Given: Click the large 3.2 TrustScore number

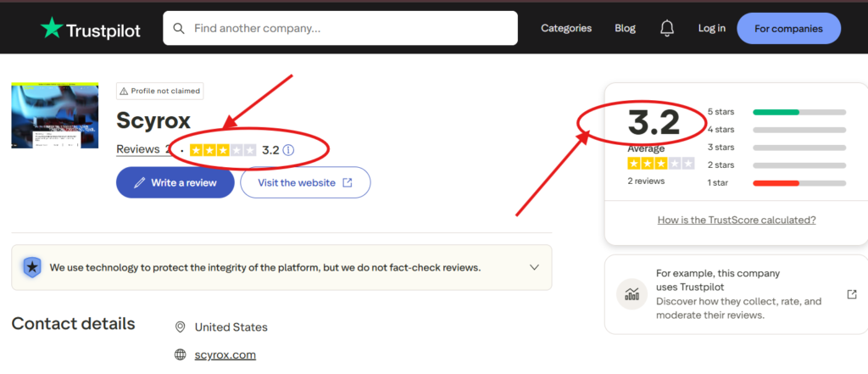Looking at the screenshot, I should click(654, 122).
